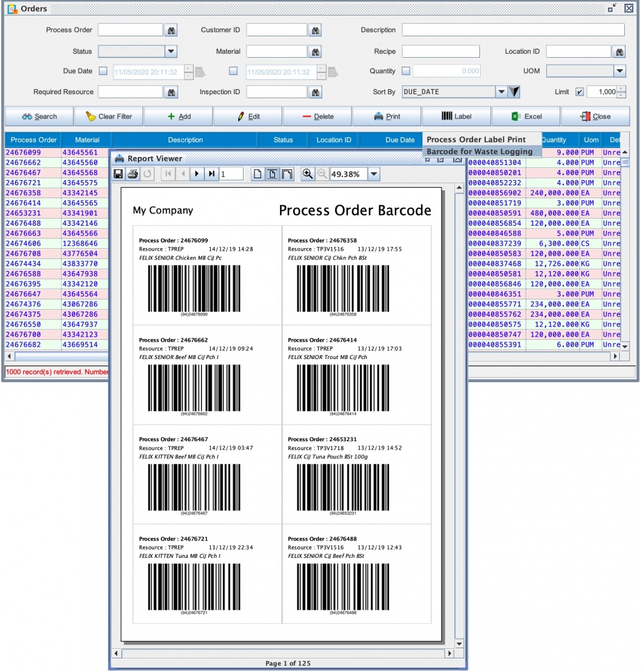Click the sort direction icon beside Sort By
The image size is (641, 672).
(514, 92)
